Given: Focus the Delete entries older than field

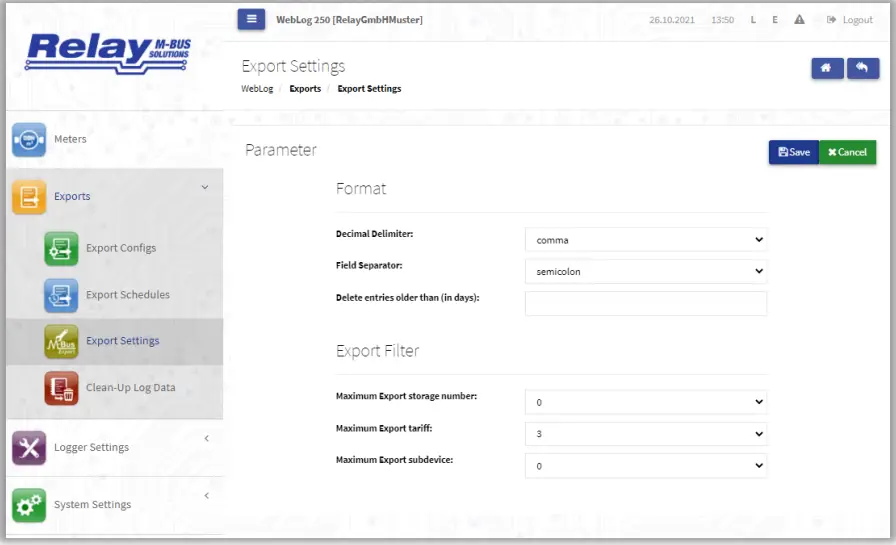Looking at the screenshot, I should pyautogui.click(x=646, y=303).
